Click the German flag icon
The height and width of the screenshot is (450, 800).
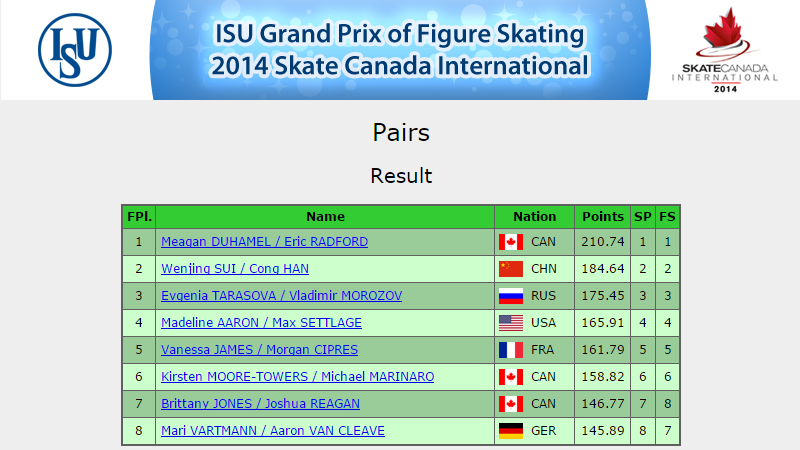pos(511,431)
